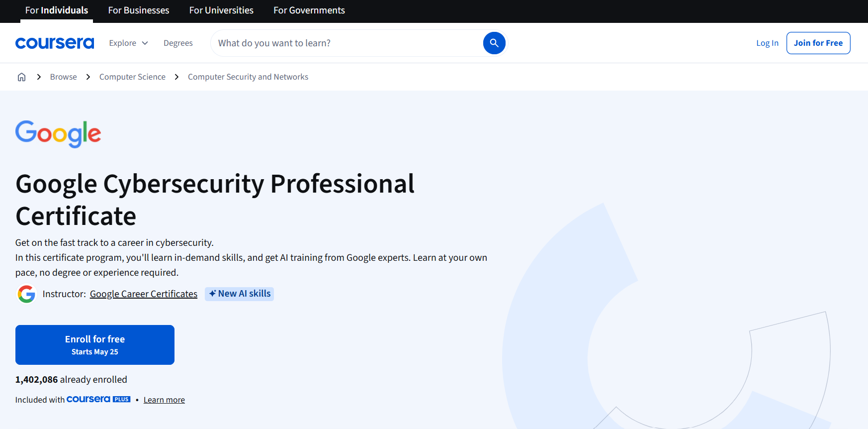The width and height of the screenshot is (868, 429).
Task: Switch to For Governments tab
Action: (309, 10)
